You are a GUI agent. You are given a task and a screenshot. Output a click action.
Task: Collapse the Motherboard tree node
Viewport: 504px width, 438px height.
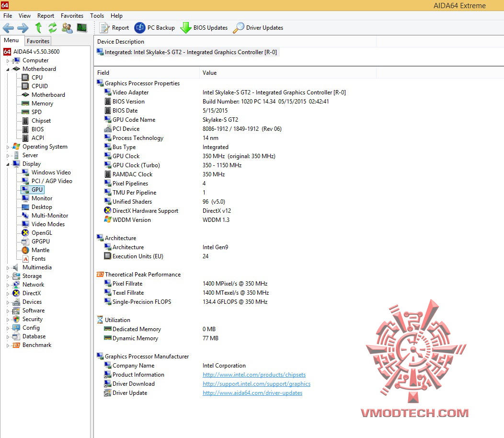[x=8, y=69]
